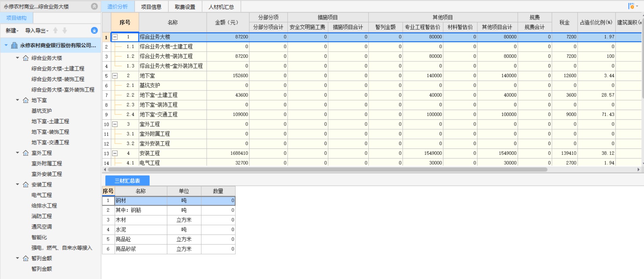The width and height of the screenshot is (644, 279).
Task: Click the blue download circle icon
Action: [x=94, y=30]
